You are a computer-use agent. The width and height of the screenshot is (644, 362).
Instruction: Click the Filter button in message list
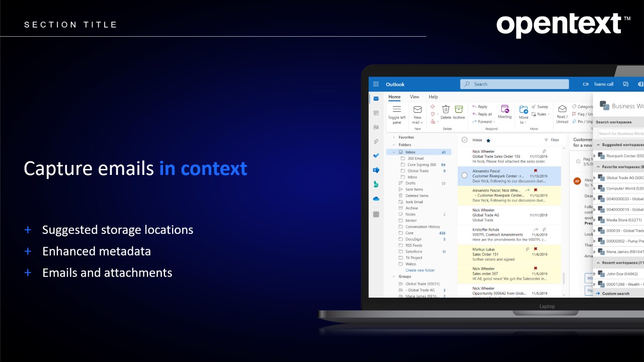pos(552,140)
